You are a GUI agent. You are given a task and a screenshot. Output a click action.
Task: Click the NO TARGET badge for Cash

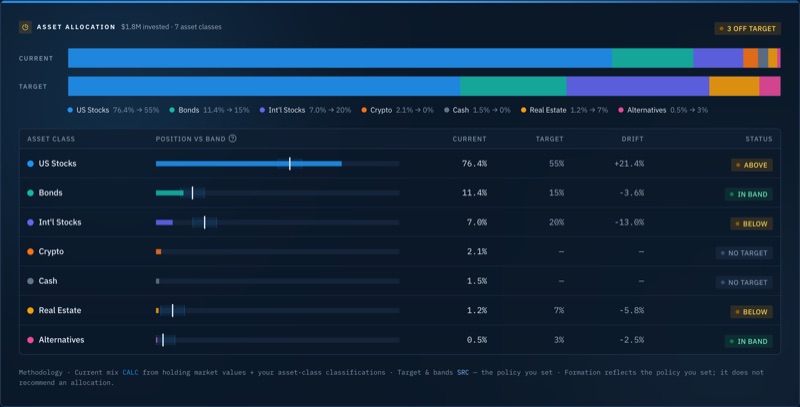click(744, 282)
